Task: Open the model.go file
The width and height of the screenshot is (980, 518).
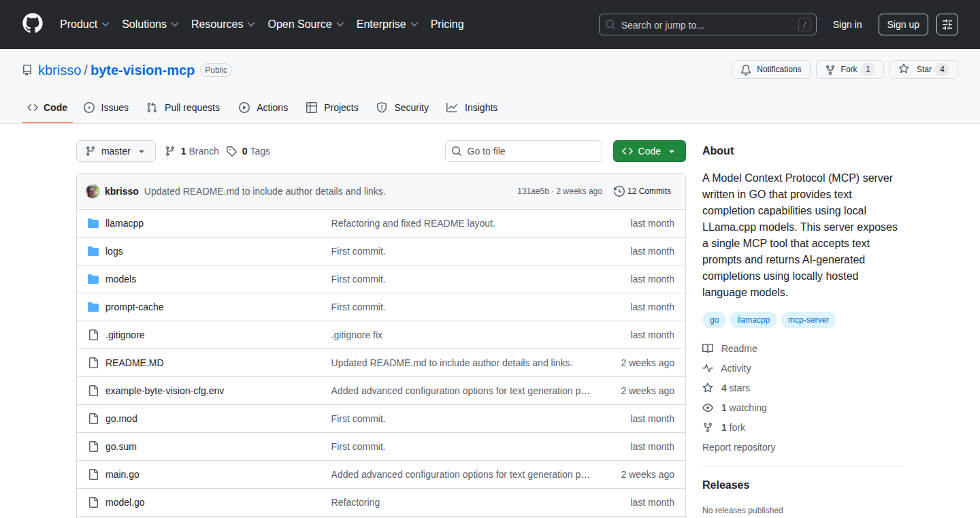Action: [125, 502]
